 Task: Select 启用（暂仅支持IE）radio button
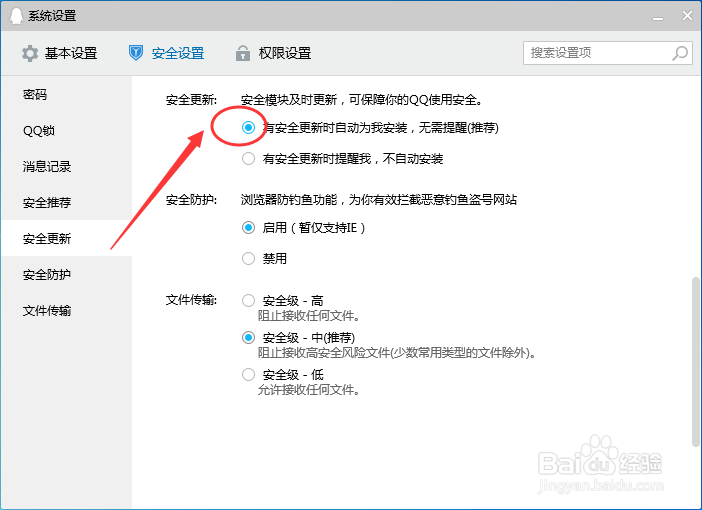click(248, 227)
